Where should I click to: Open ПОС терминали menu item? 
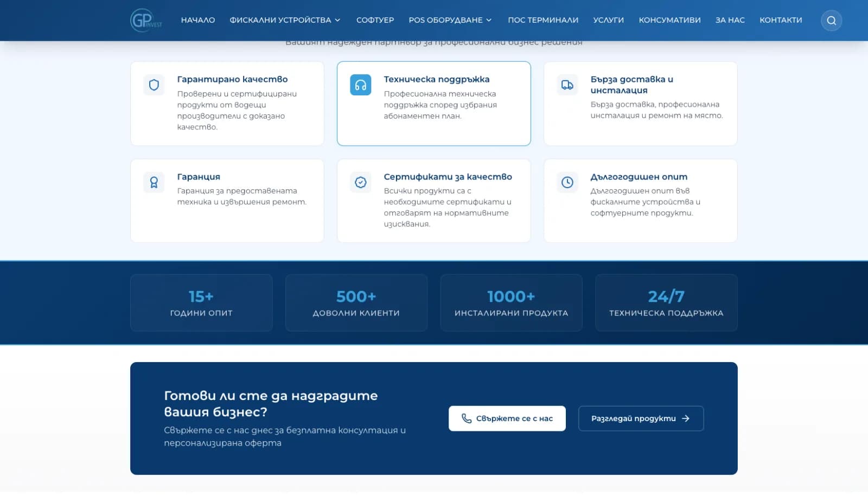pos(543,20)
